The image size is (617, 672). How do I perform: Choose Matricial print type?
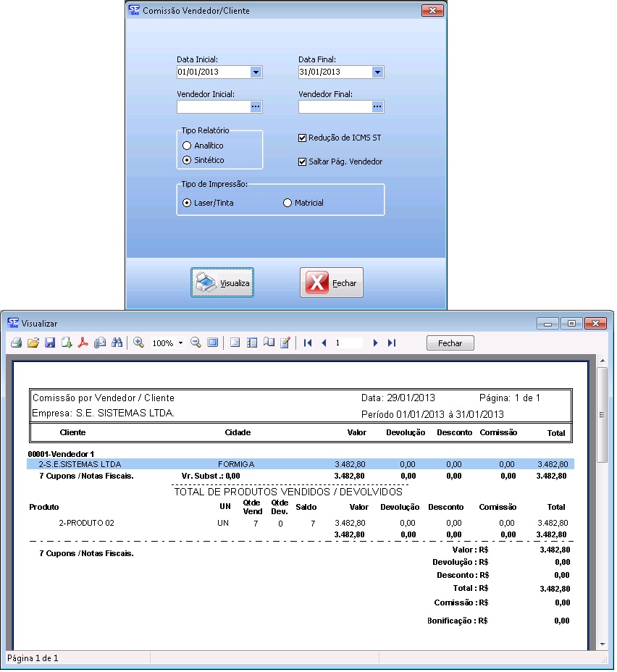(x=287, y=203)
